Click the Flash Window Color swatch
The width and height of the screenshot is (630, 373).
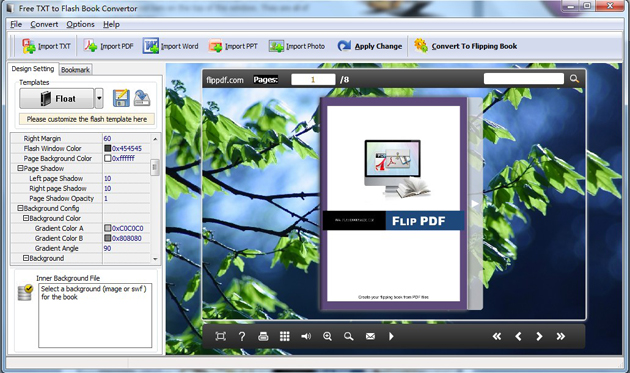click(107, 148)
